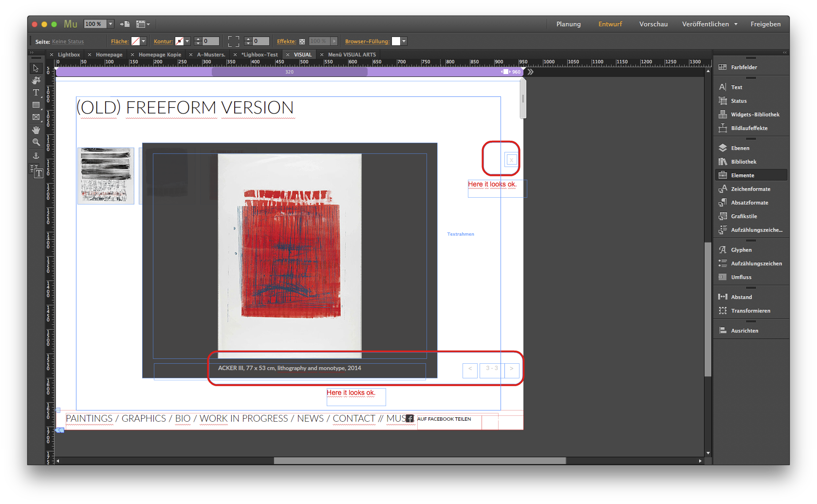Open the Widgets-Bibliothek panel
Viewport: 817px width, 504px height.
pos(751,114)
